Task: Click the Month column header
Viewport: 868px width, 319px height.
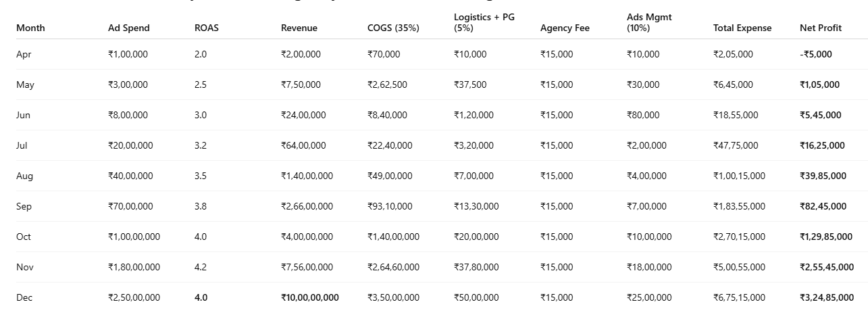Action: coord(30,28)
